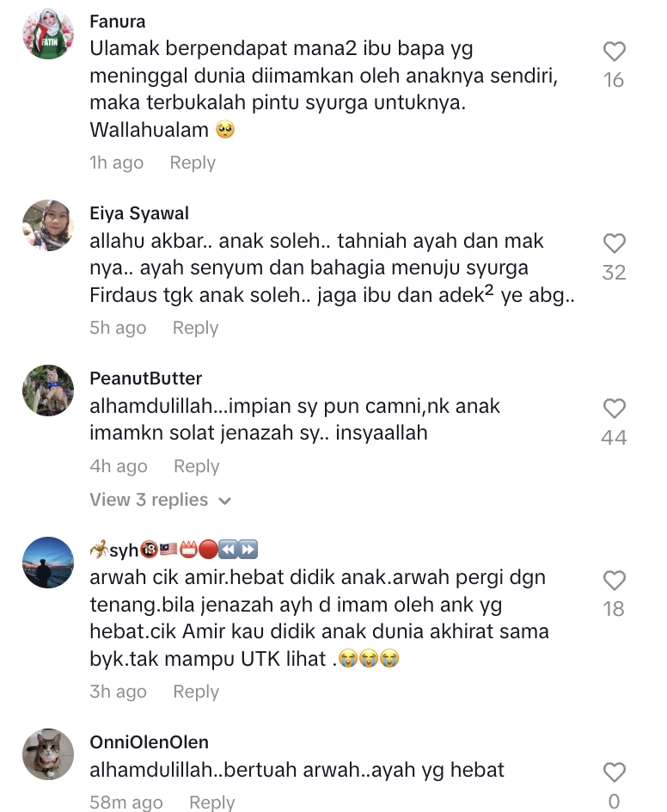The width and height of the screenshot is (667, 812).
Task: Like Eiya Syawal's comment heart icon
Action: (x=615, y=243)
